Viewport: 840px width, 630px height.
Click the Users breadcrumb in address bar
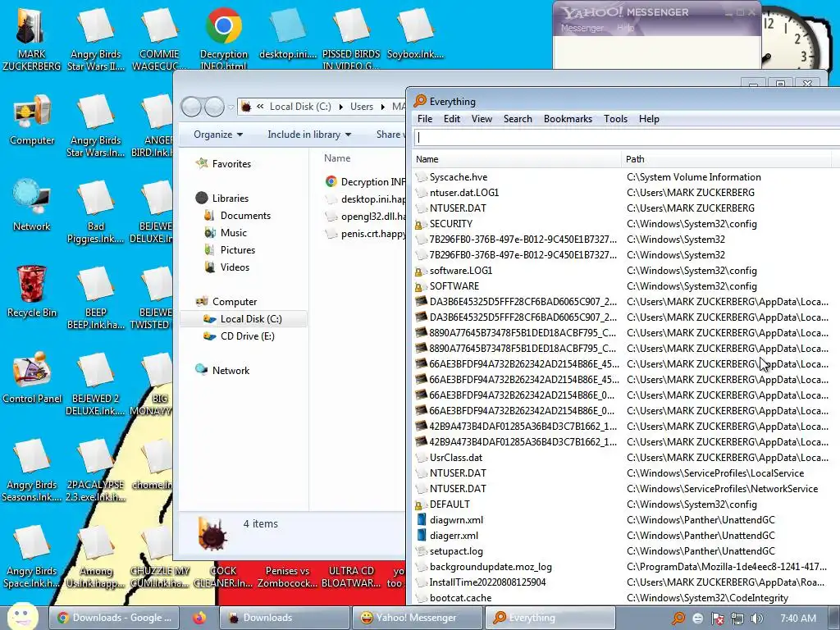coord(362,107)
